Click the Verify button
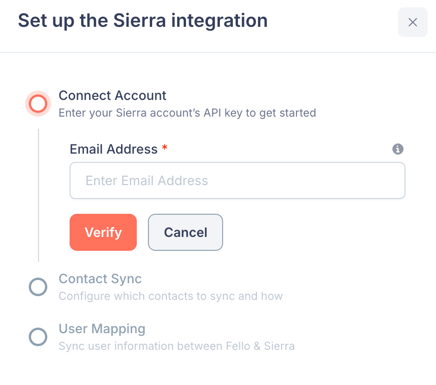Screen dimensions: 436x385 click(x=103, y=232)
